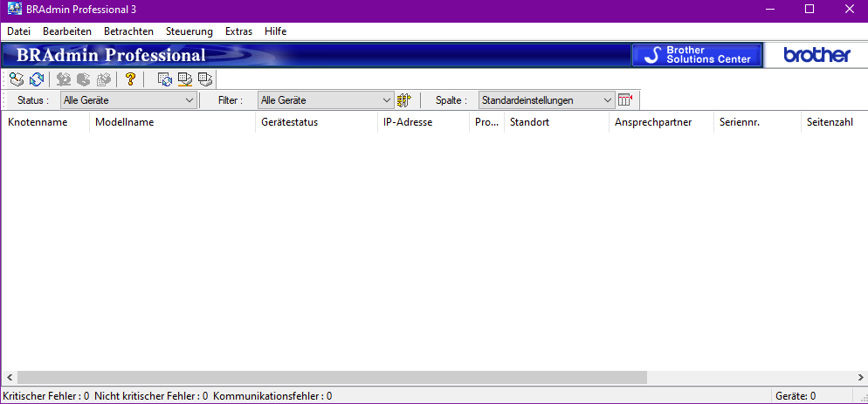Click Geräte: 0 status bar entry
868x404 pixels.
(796, 395)
